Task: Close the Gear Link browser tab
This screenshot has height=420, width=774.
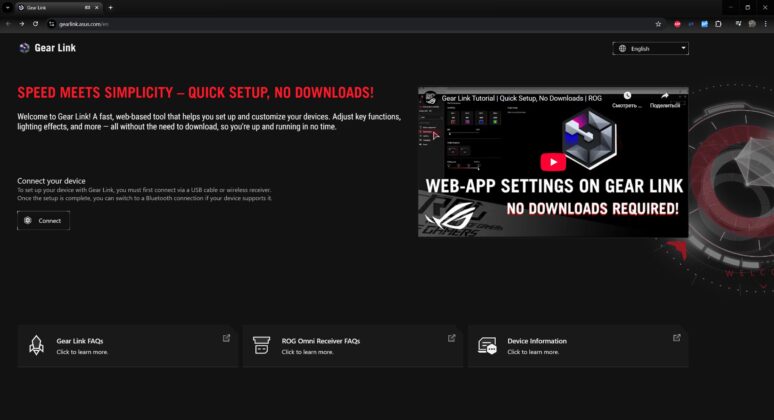Action: 96,8
